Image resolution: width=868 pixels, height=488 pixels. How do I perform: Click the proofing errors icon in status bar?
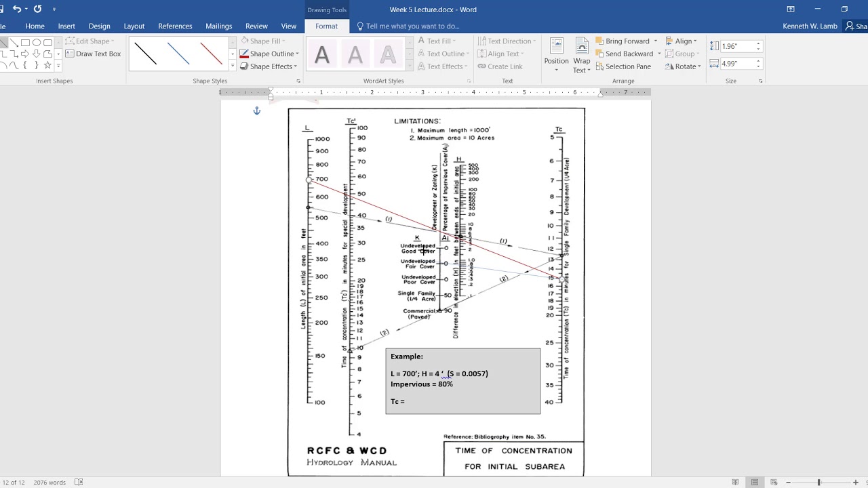coord(79,483)
